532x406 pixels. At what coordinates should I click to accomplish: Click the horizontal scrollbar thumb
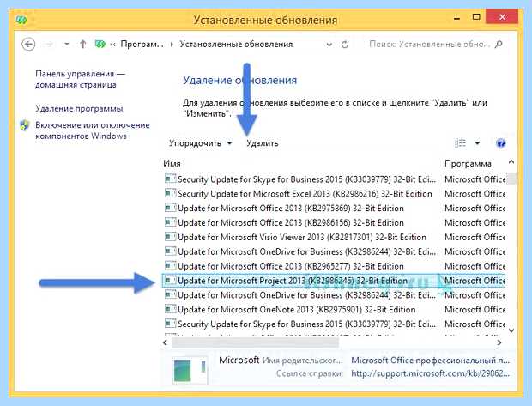(x=255, y=342)
